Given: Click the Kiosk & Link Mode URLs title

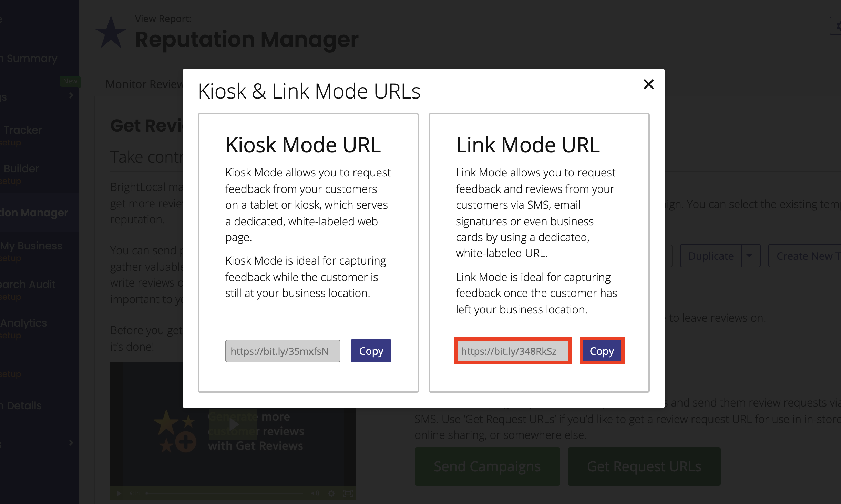Looking at the screenshot, I should (309, 91).
